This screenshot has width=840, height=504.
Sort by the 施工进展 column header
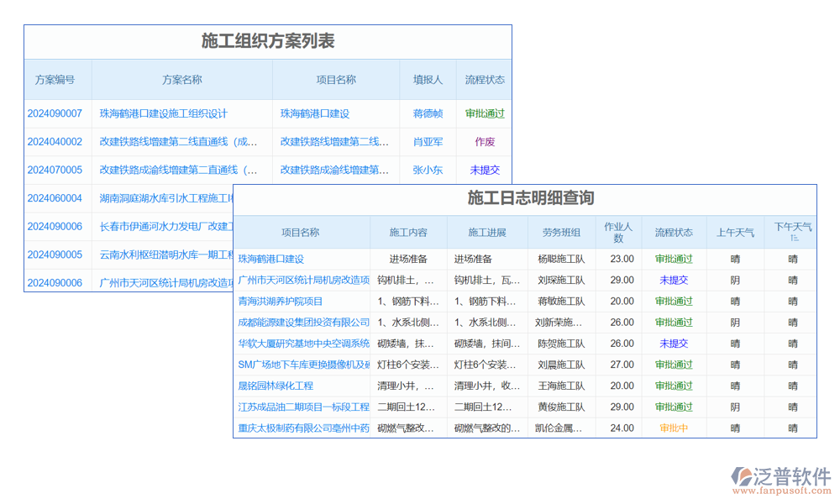pos(487,233)
